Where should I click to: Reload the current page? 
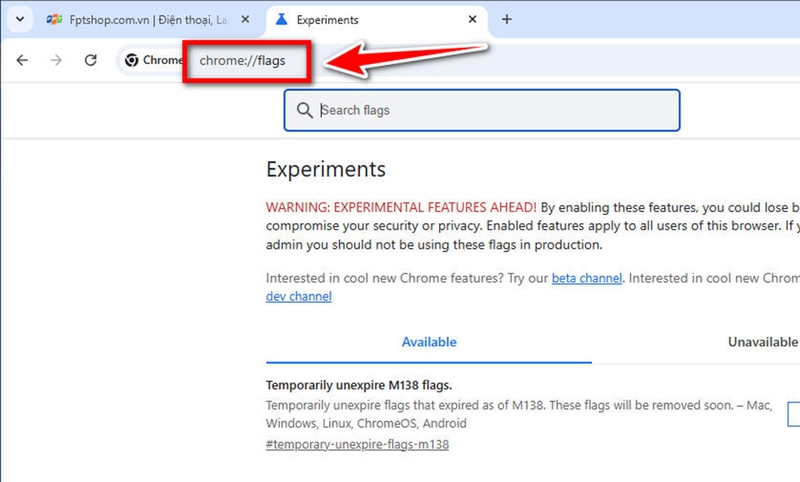coord(91,60)
